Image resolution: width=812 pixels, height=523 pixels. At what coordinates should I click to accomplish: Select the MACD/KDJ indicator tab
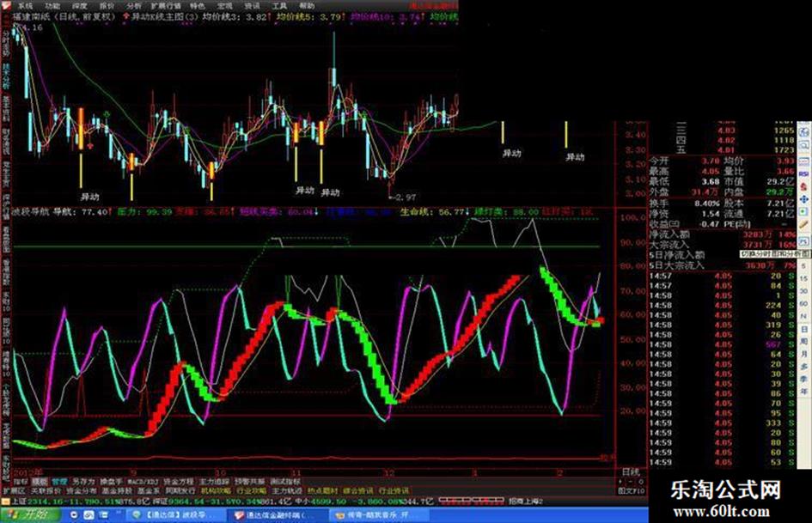coord(143,482)
